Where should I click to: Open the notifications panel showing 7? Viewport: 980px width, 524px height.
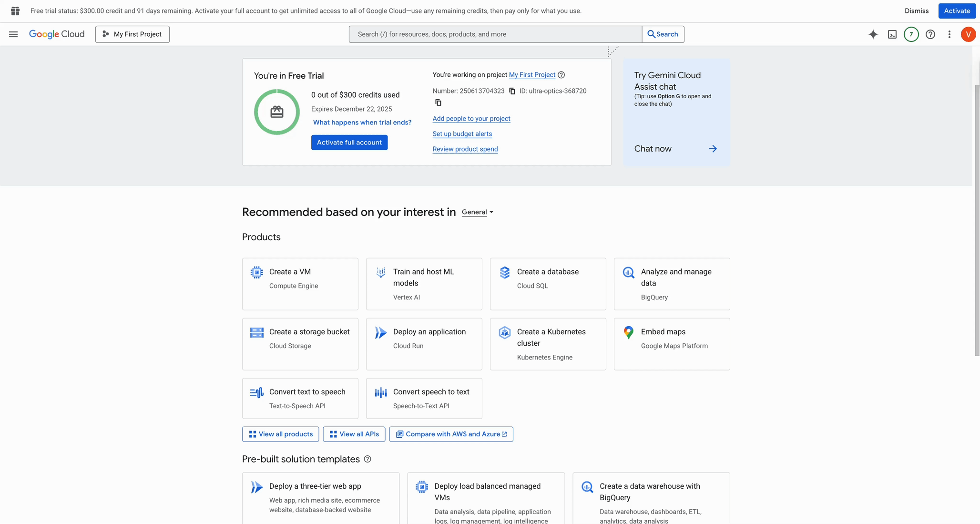click(911, 34)
